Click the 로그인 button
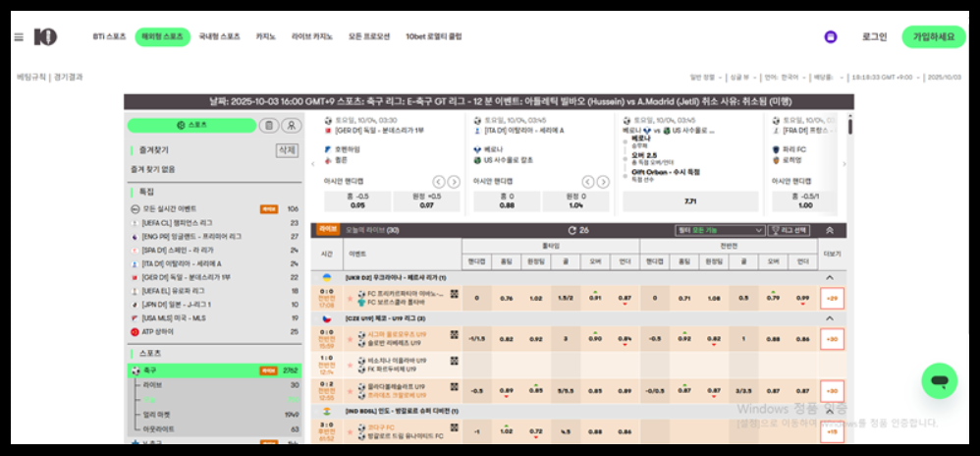Viewport: 980px width, 456px height. tap(874, 37)
